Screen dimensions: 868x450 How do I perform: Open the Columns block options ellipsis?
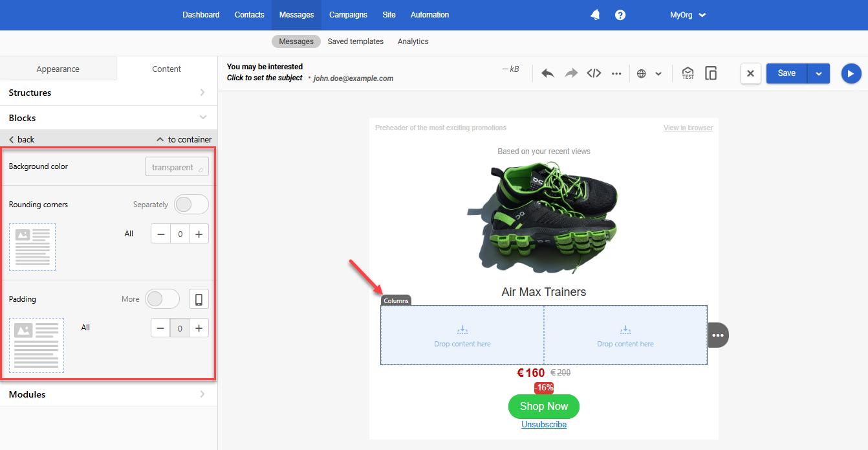point(718,335)
